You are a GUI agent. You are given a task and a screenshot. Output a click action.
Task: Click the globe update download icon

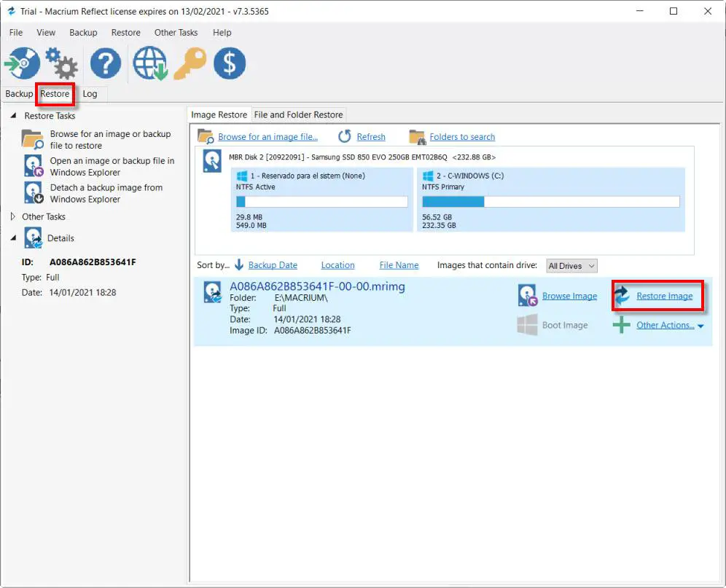click(x=150, y=63)
